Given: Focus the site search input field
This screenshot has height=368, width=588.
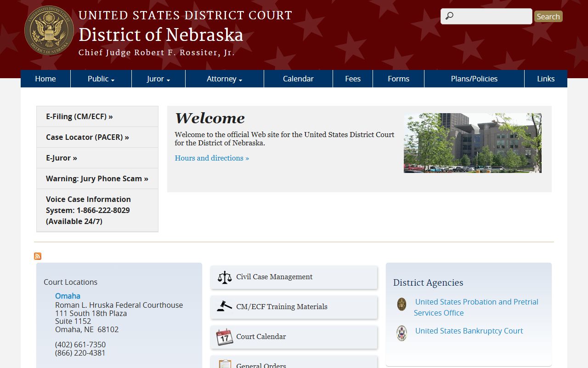Looking at the screenshot, I should tap(486, 17).
